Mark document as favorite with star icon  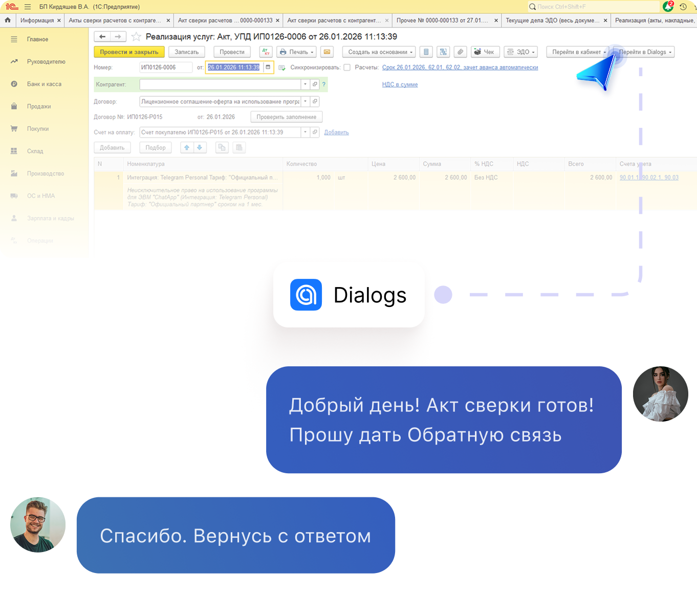pos(136,37)
